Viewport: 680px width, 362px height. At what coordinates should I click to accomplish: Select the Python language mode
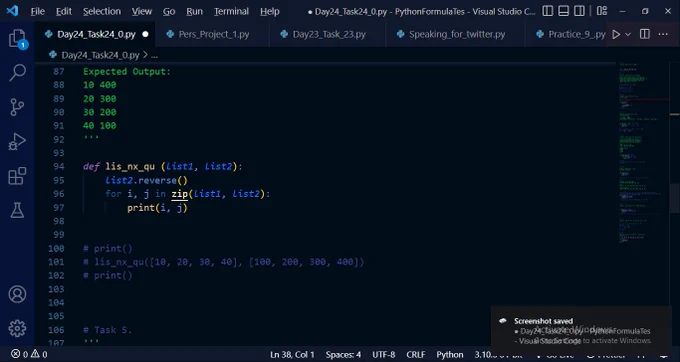[x=450, y=355]
